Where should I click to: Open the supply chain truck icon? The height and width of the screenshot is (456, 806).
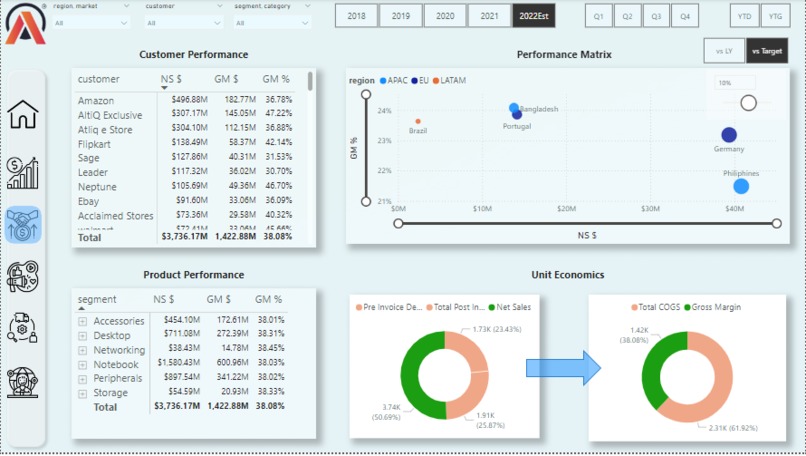click(23, 328)
